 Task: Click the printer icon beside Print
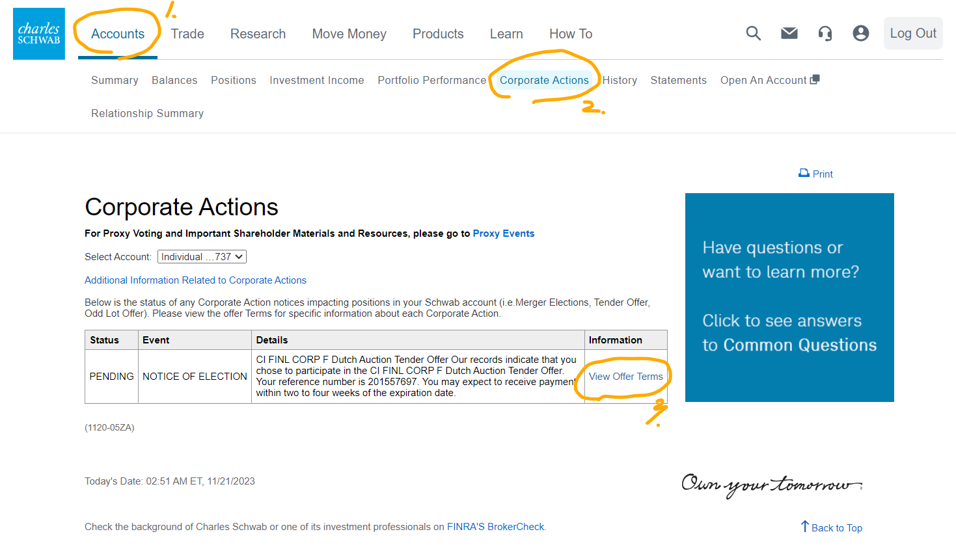click(804, 173)
